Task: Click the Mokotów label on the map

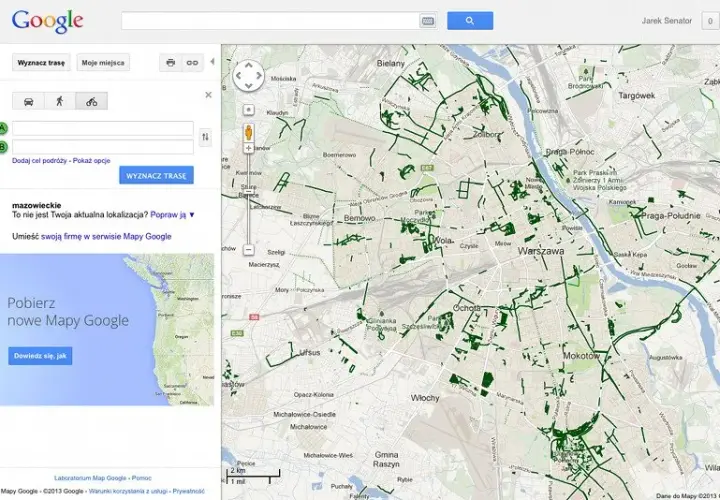Action: click(581, 356)
